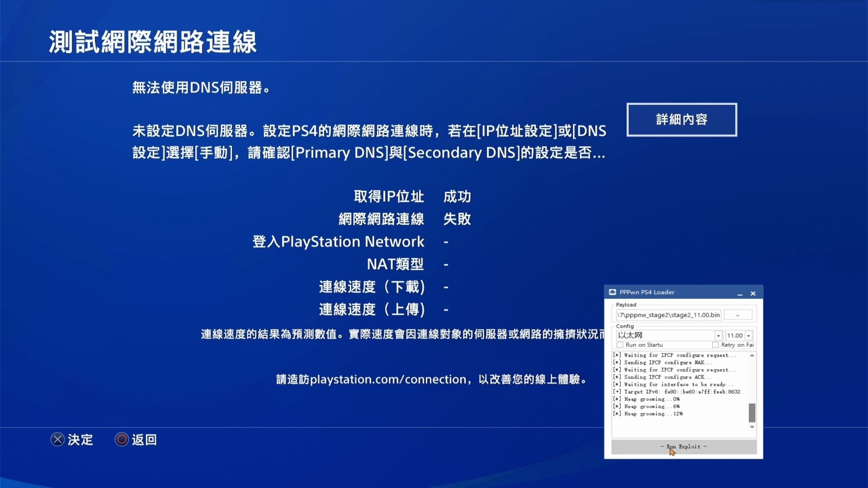Click 'Sending IPCP configure NAK' log line

click(662, 363)
